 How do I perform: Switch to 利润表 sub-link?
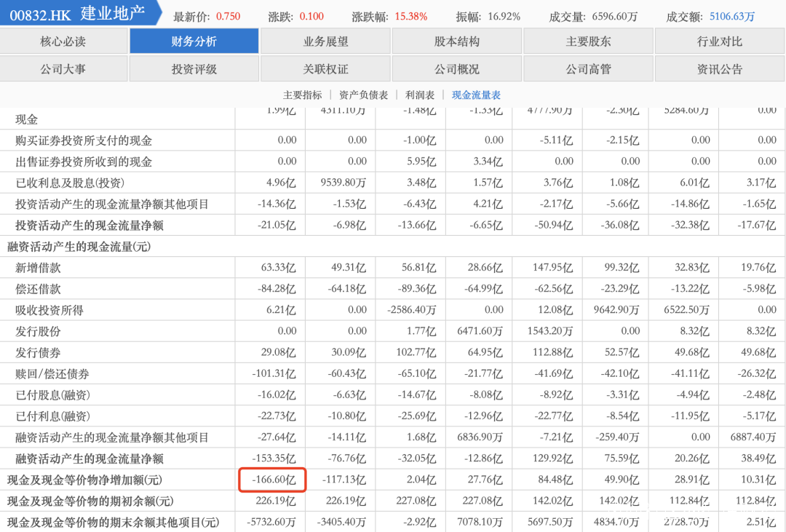pyautogui.click(x=420, y=95)
